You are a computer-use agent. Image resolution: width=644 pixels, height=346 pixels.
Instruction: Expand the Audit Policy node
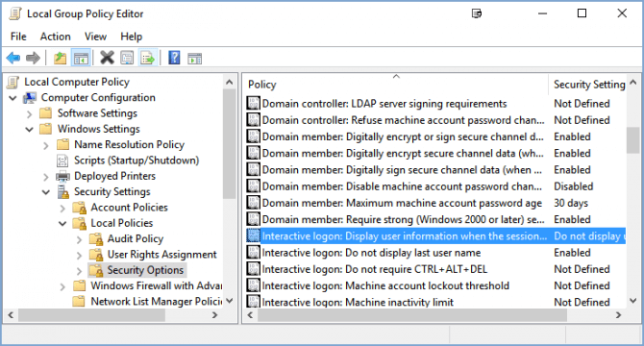tap(79, 239)
